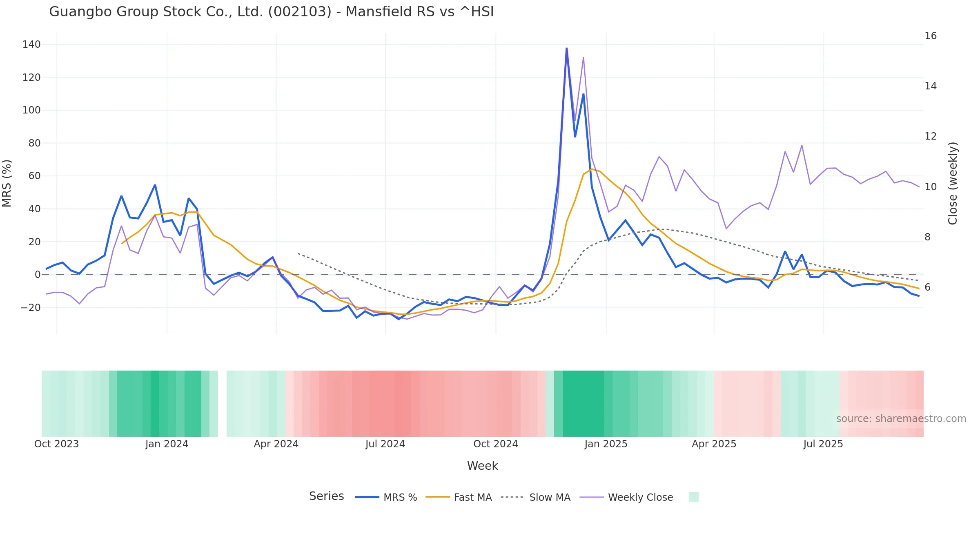The height and width of the screenshot is (551, 980).
Task: Click the 120 tick on MRS axis
Action: pyautogui.click(x=31, y=78)
